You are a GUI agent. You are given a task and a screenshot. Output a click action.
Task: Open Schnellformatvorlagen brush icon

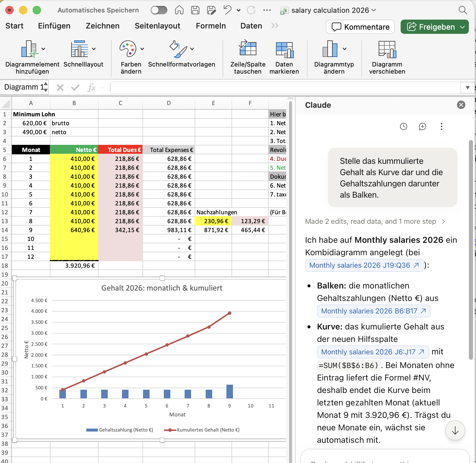(x=178, y=49)
